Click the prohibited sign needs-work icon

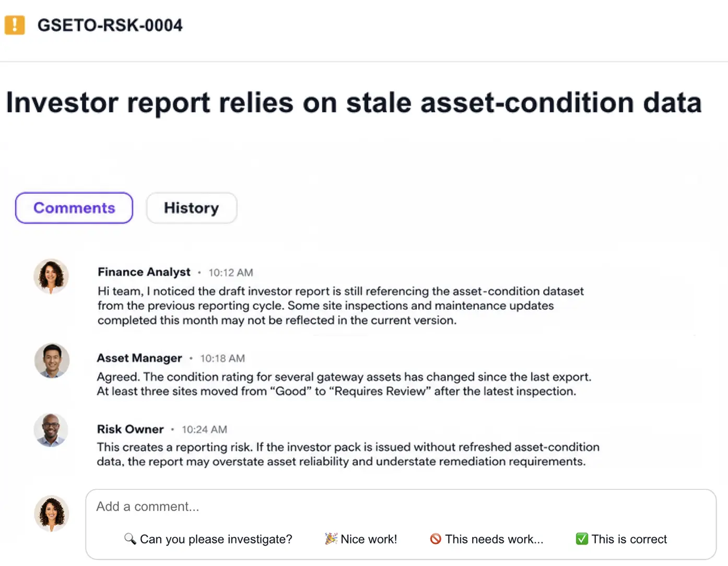[x=436, y=538]
